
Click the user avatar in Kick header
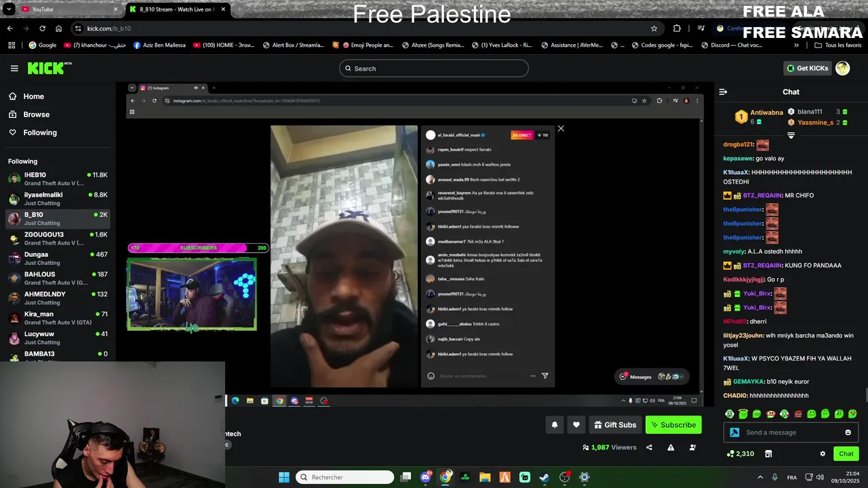click(x=842, y=68)
